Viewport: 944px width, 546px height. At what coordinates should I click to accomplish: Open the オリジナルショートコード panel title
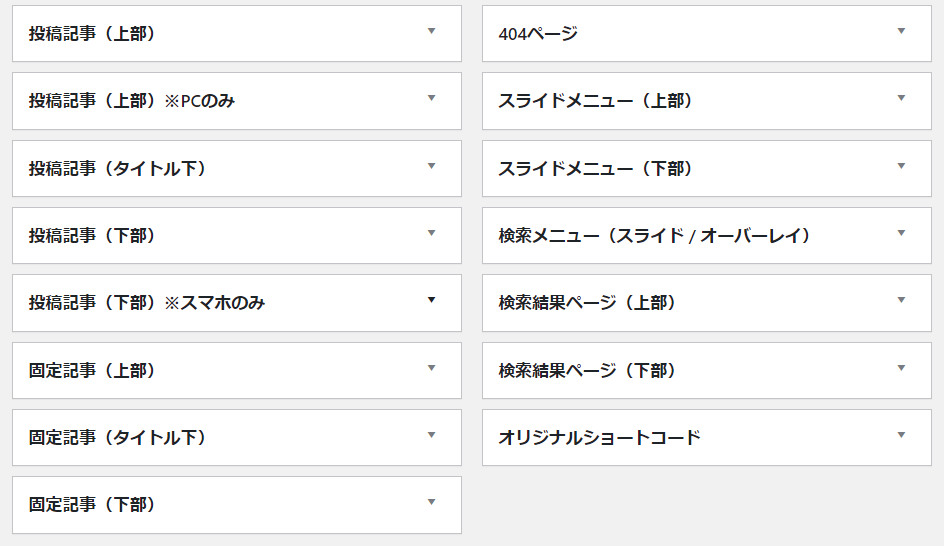point(600,438)
